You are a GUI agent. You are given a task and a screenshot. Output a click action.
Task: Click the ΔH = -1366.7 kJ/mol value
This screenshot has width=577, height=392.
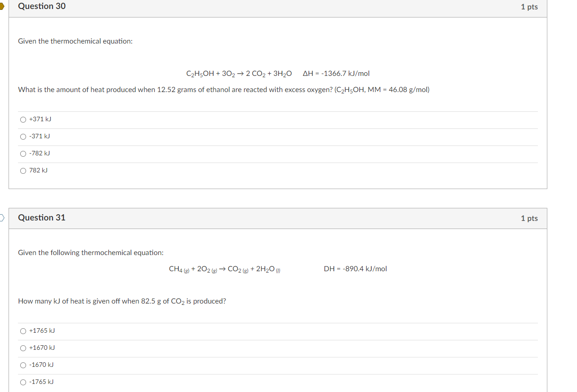(336, 73)
